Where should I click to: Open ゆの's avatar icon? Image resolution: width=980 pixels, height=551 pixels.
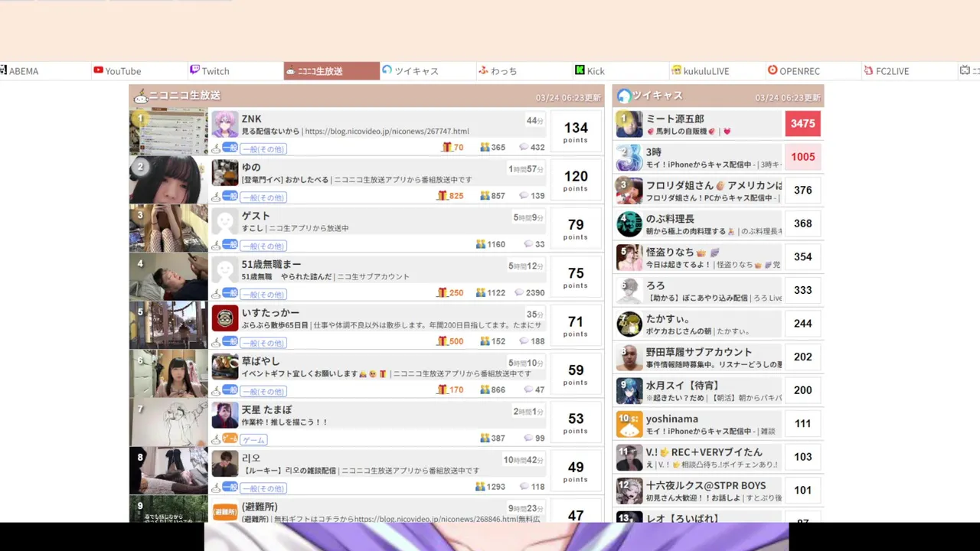tap(225, 172)
